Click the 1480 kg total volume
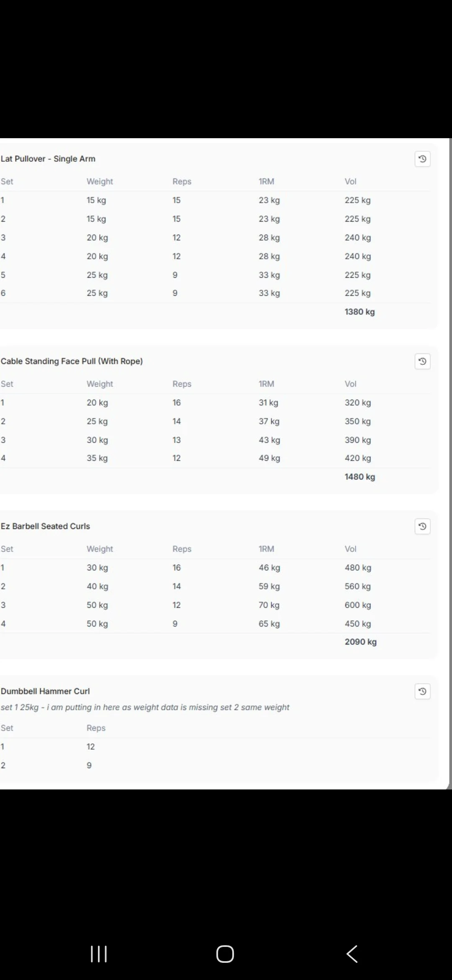Viewport: 452px width, 980px height. tap(360, 477)
